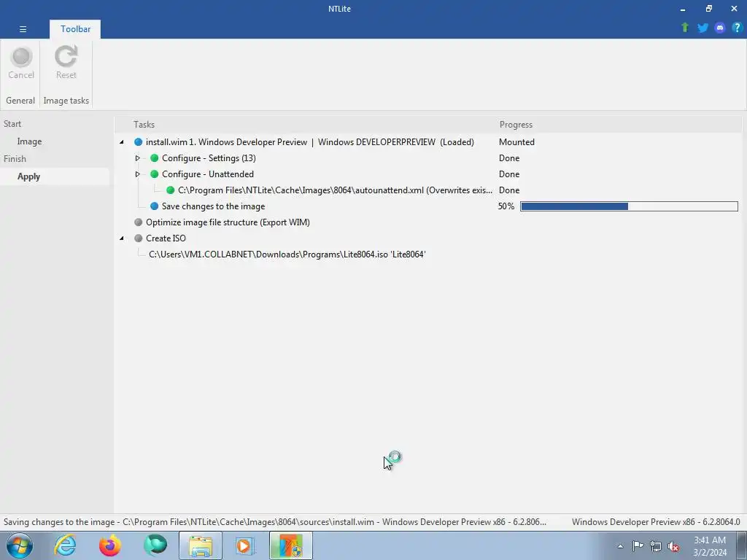
Task: Select Configure - Unattended task row
Action: point(208,174)
